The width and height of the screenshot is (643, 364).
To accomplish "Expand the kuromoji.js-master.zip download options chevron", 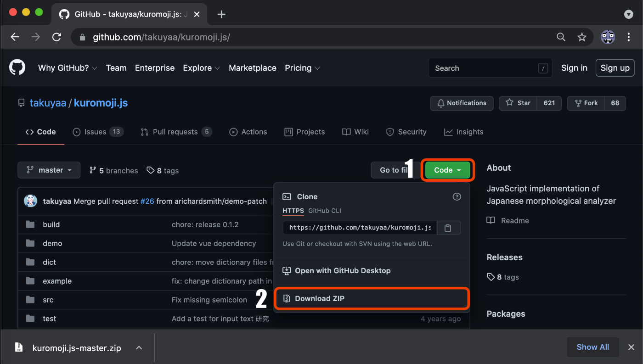I will pos(139,347).
